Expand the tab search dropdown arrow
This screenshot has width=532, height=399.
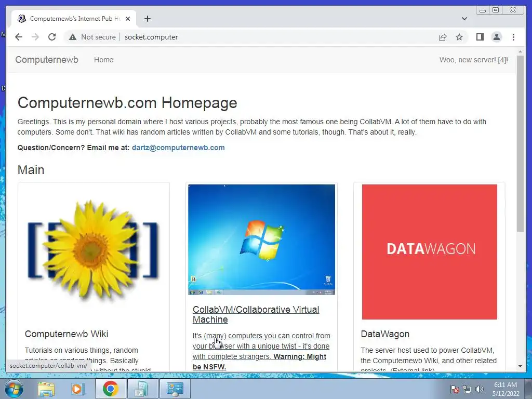pos(464,19)
